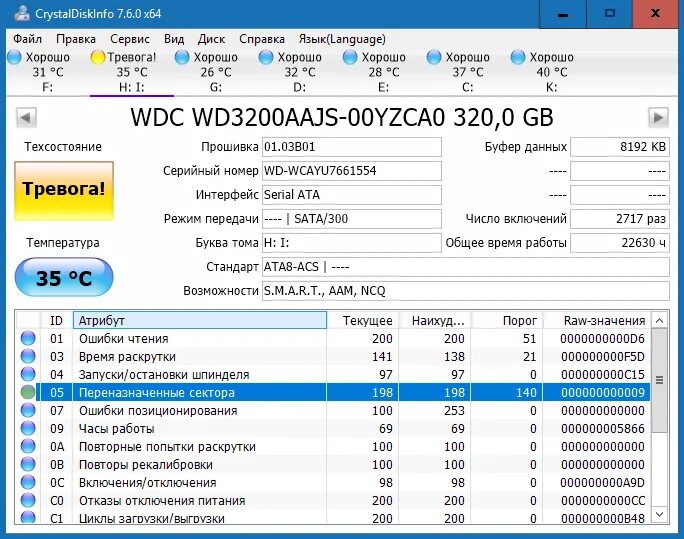Click the Атрибут column header
684x539 pixels.
click(200, 321)
